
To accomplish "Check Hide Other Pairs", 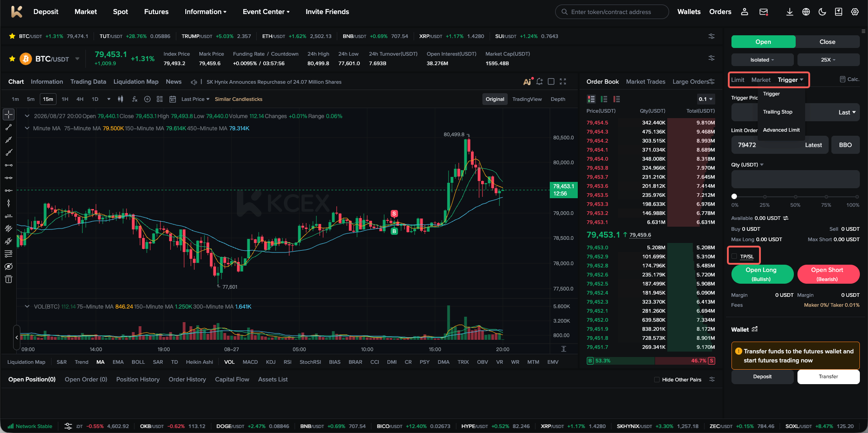I will 657,380.
